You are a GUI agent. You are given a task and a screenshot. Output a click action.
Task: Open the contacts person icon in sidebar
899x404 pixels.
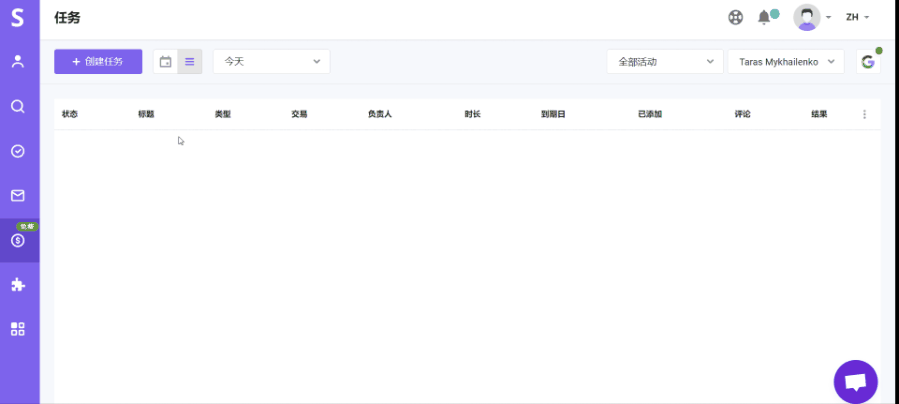click(x=18, y=61)
